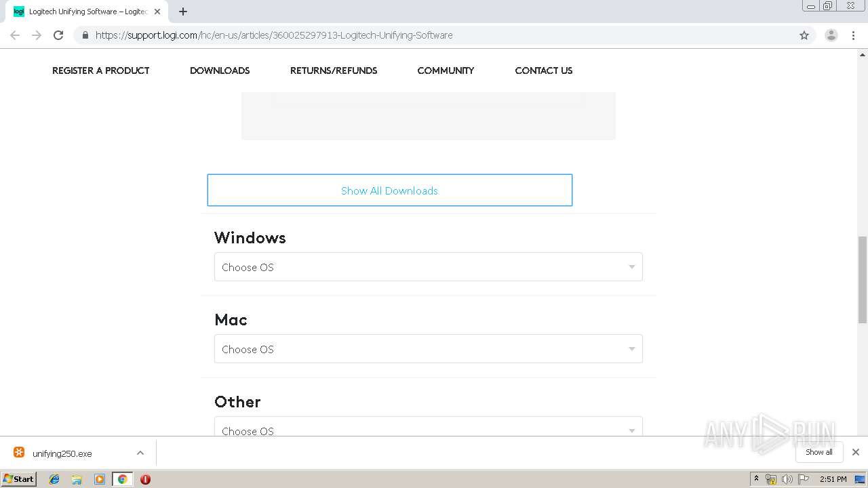Select the Logitech Unifying Software tab
Viewport: 868px width, 488px height.
(x=87, y=12)
